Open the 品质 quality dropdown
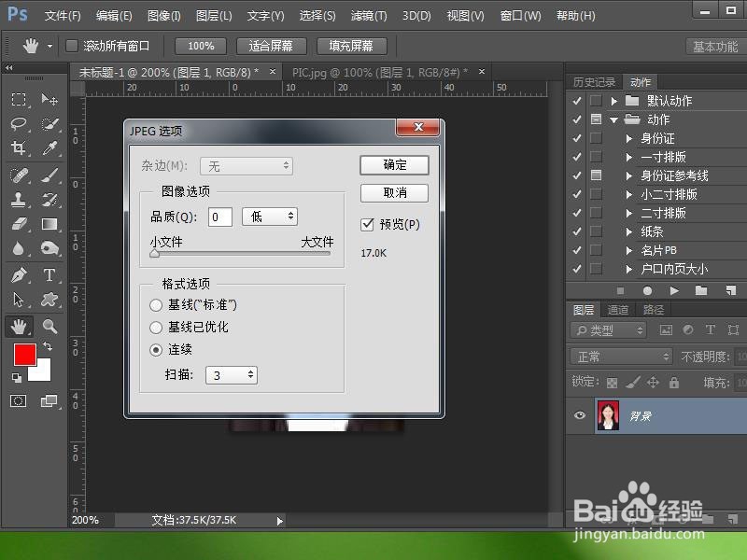The image size is (747, 560). [270, 216]
